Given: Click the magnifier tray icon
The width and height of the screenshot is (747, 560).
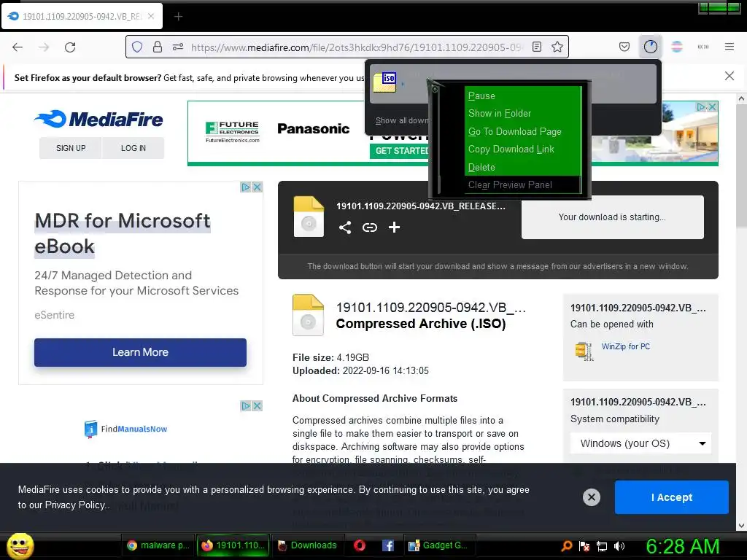Looking at the screenshot, I should pyautogui.click(x=566, y=546).
